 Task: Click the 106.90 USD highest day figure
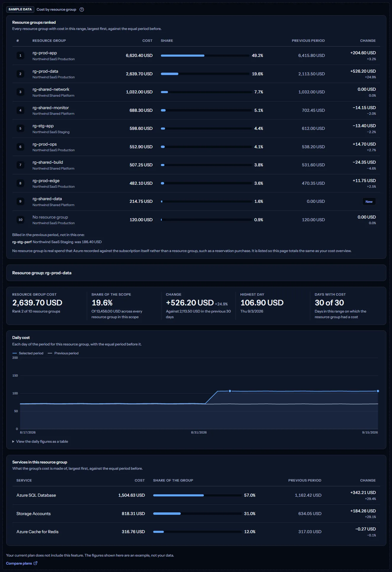coord(262,303)
